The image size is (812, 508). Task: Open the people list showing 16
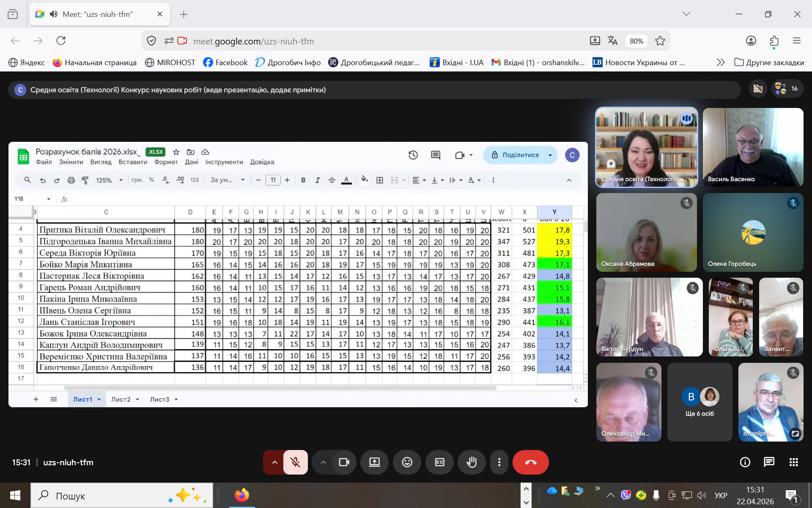(787, 88)
